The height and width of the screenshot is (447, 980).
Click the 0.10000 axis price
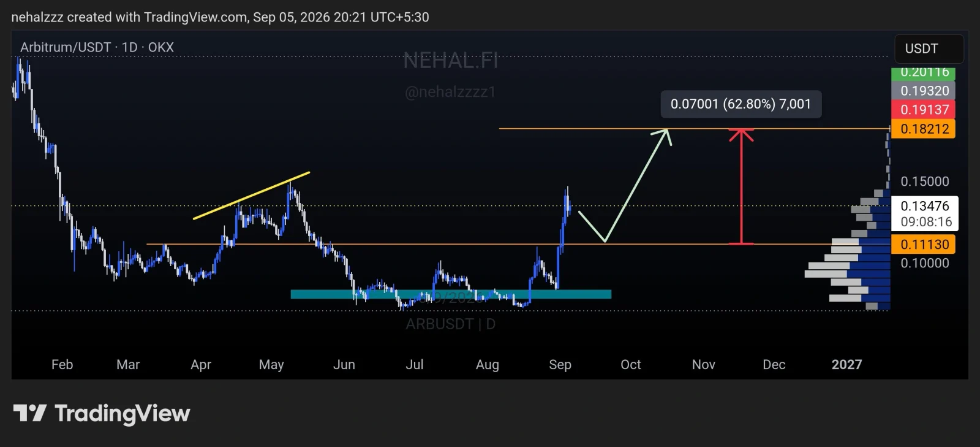[925, 263]
